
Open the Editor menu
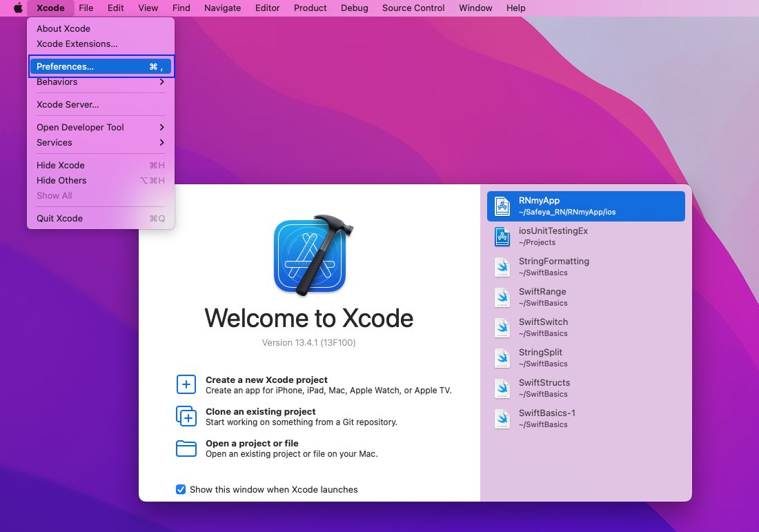[x=267, y=8]
